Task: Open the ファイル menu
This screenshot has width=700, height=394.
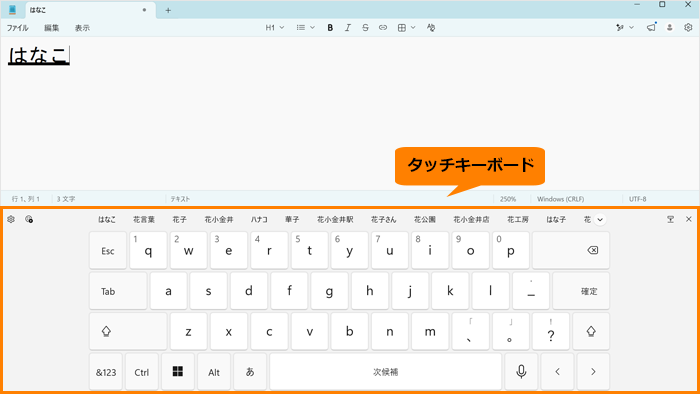Action: point(17,28)
